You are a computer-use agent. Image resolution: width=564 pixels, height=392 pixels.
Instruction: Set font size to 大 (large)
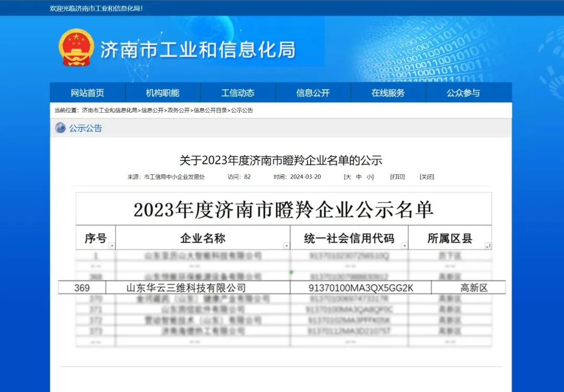pos(348,177)
